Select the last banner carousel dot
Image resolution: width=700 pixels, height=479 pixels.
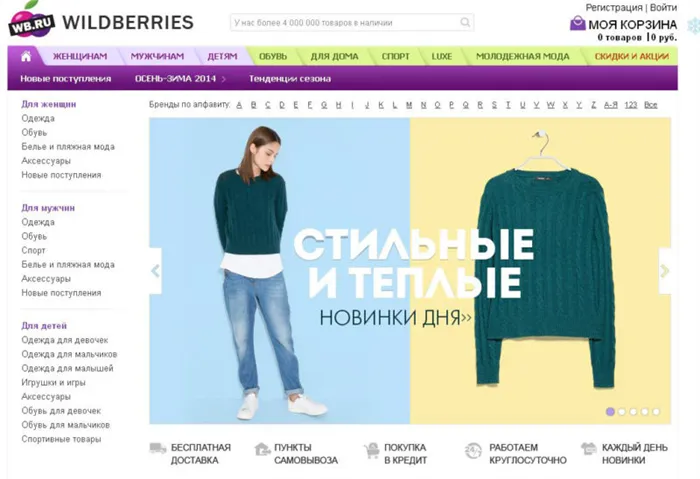tap(656, 412)
